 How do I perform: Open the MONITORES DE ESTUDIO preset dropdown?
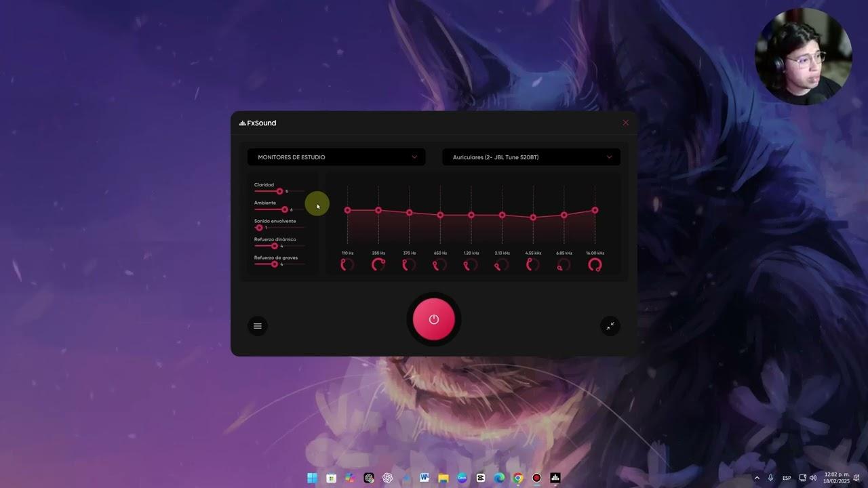point(336,157)
